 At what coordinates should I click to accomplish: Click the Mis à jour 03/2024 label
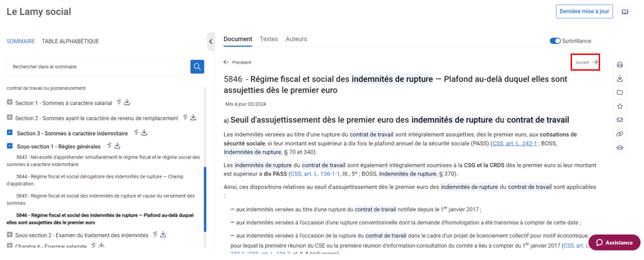246,104
